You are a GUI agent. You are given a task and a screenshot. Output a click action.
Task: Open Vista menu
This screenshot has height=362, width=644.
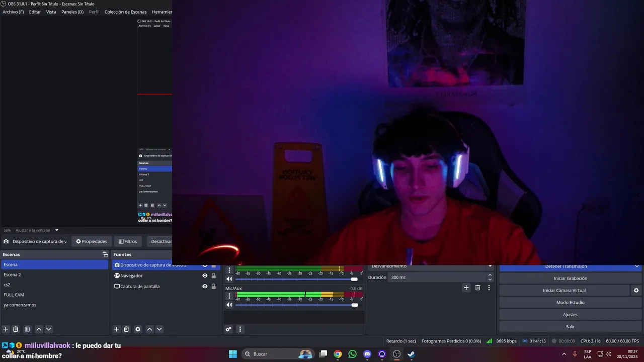tap(51, 12)
